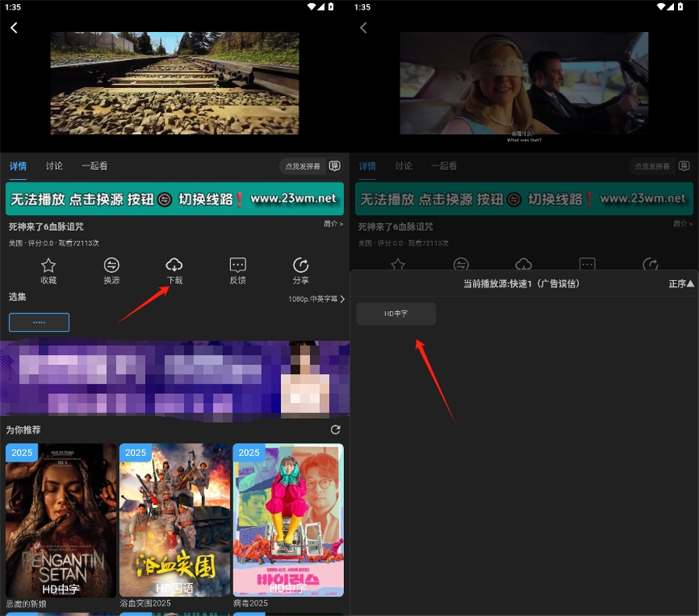Tap the railway video player on the left screen
This screenshot has width=699, height=616.
pyautogui.click(x=175, y=83)
